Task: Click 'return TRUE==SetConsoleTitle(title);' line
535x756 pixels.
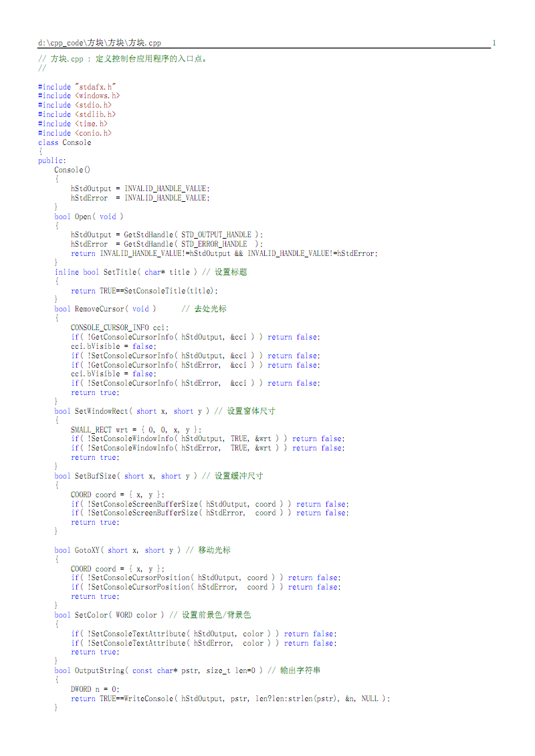Action: click(x=144, y=291)
